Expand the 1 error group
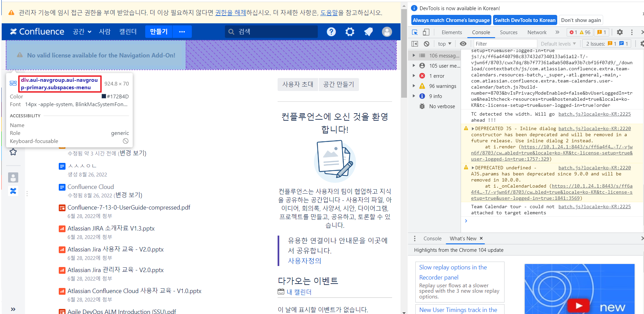 pos(414,76)
